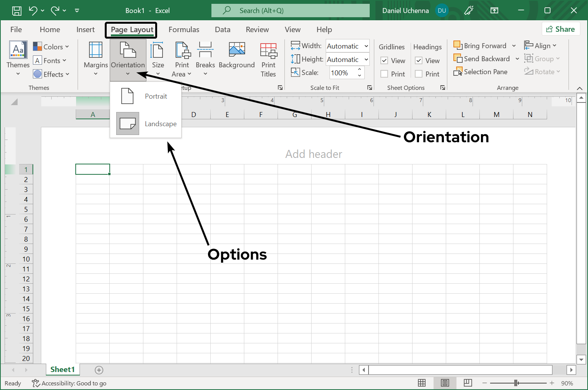Click the Share button
This screenshot has height=390, width=588.
point(561,29)
